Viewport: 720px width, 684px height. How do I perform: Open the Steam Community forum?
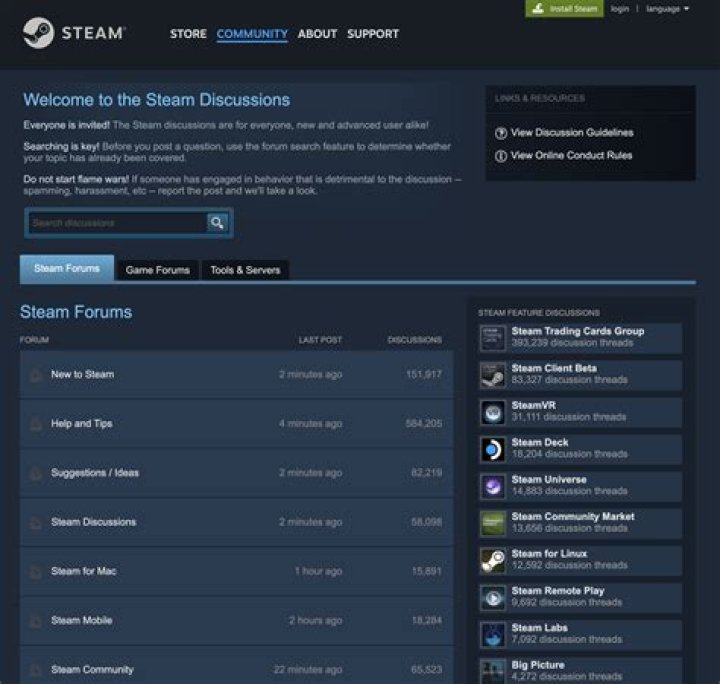click(92, 669)
